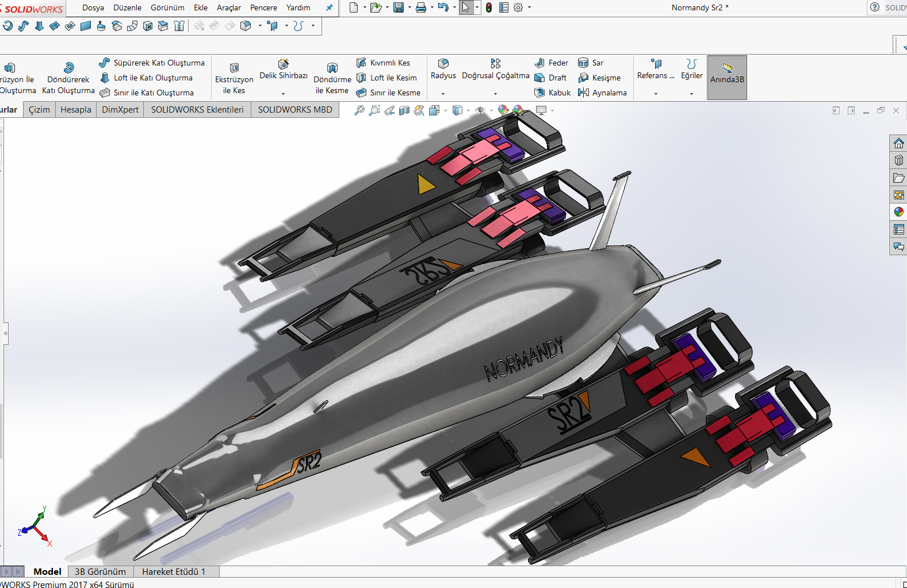This screenshot has width=907, height=588.
Task: Select the Section View icon
Action: point(404,110)
